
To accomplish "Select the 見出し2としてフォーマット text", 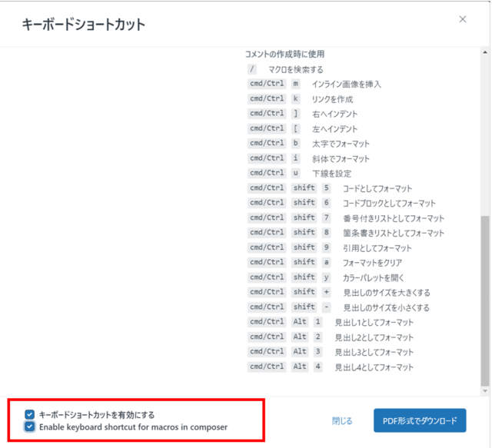I will (x=374, y=337).
